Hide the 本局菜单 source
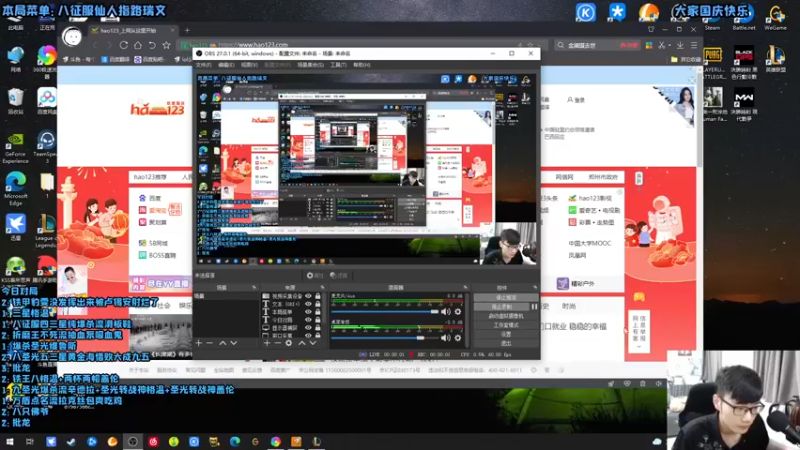Screen dimensions: 800x450 tap(308, 312)
